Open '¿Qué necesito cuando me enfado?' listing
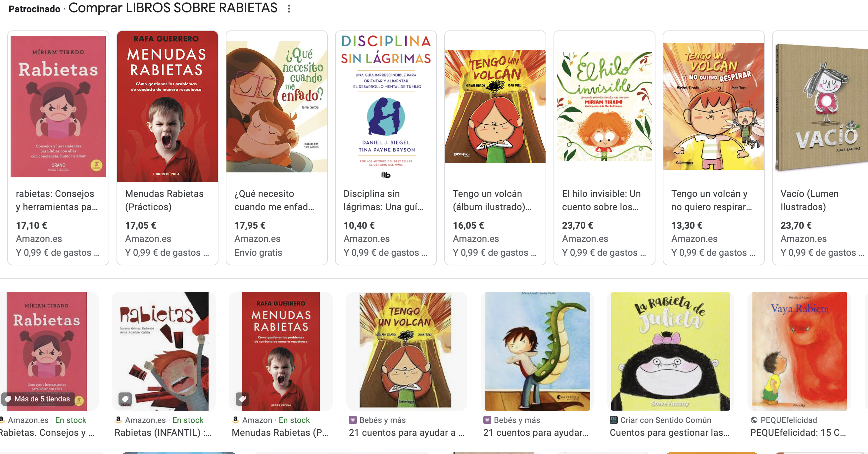868x454 pixels. (277, 148)
